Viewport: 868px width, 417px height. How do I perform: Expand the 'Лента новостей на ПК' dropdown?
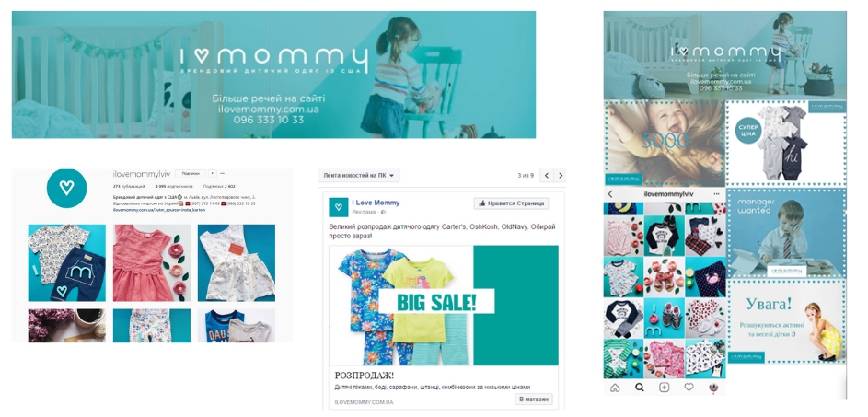(x=359, y=176)
